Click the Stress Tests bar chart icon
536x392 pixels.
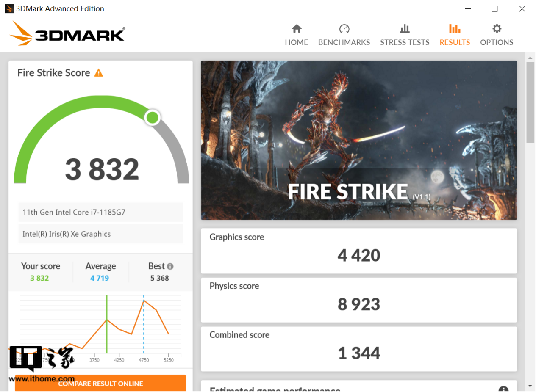pos(405,29)
